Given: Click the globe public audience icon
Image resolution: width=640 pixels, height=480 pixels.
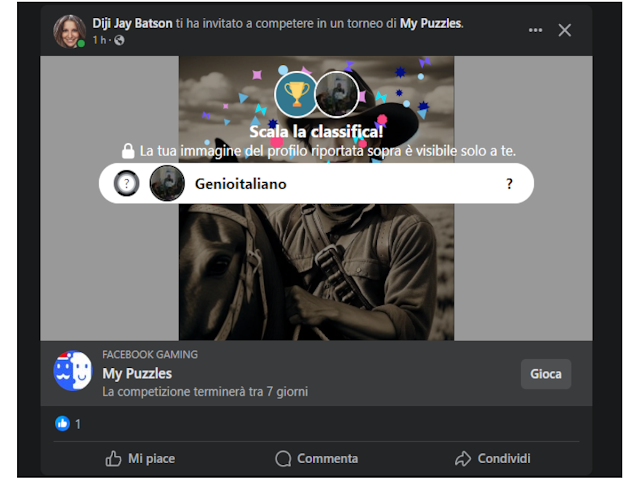Looking at the screenshot, I should point(119,40).
